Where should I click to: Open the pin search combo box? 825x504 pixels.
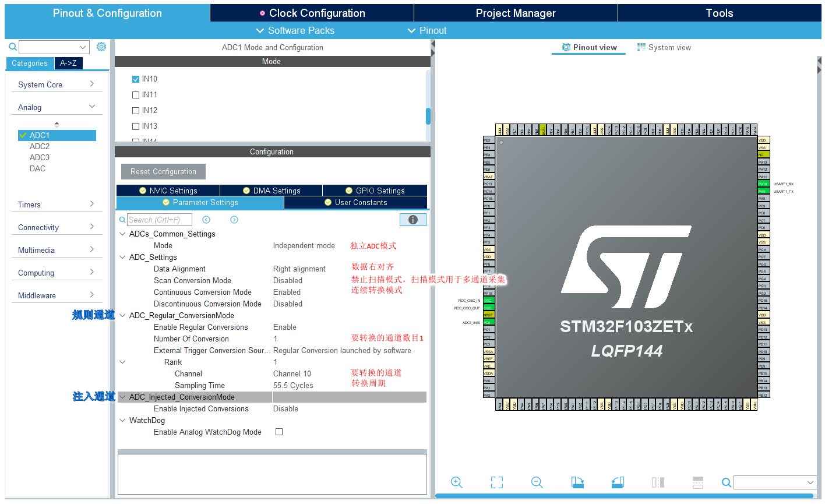pyautogui.click(x=775, y=482)
